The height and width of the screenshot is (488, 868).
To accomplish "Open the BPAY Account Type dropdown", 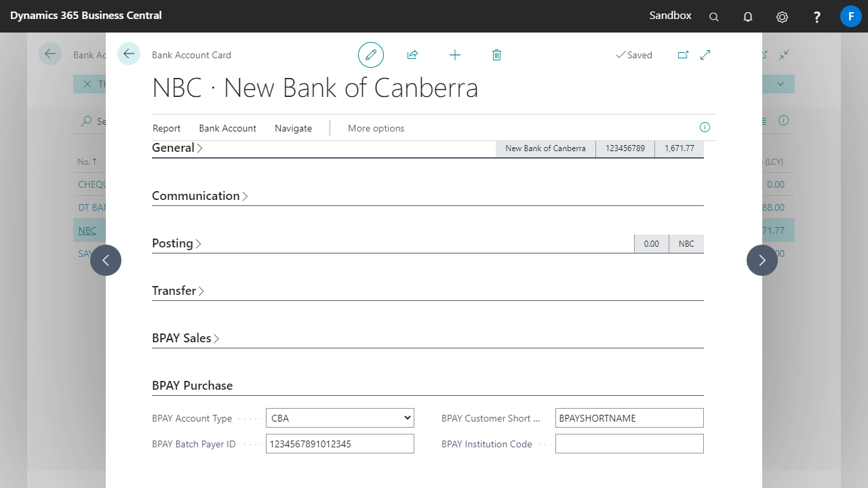I will pyautogui.click(x=340, y=418).
